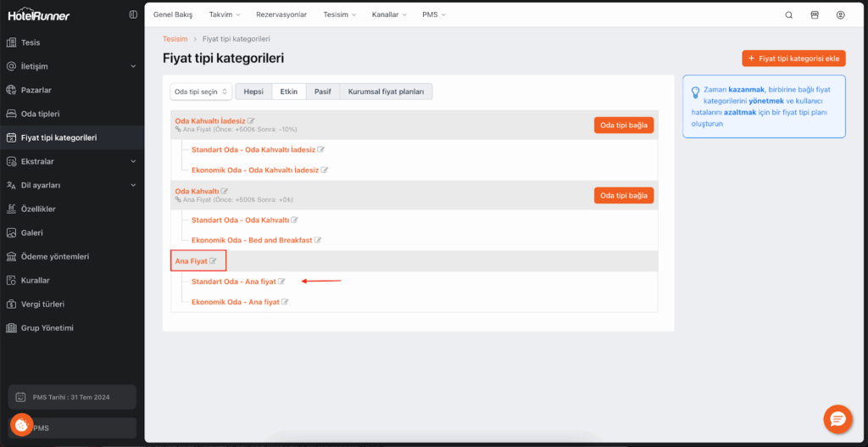
Task: Click Fiyat tipi kategorisi ekle button
Action: click(x=793, y=59)
